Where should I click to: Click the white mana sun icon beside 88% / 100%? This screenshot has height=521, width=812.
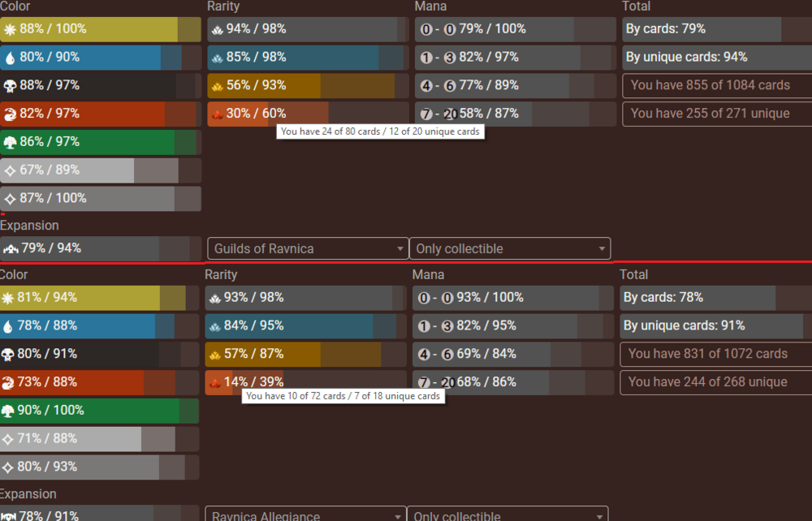click(10, 29)
